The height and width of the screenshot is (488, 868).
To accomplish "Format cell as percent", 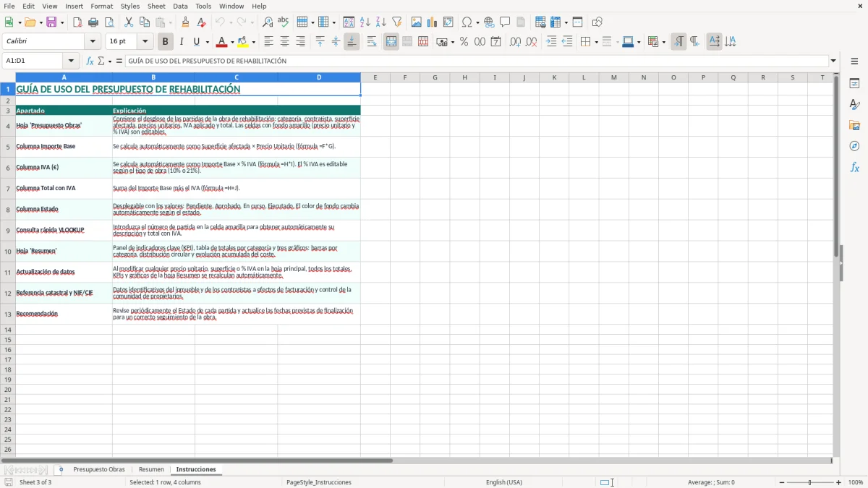I will coord(464,42).
